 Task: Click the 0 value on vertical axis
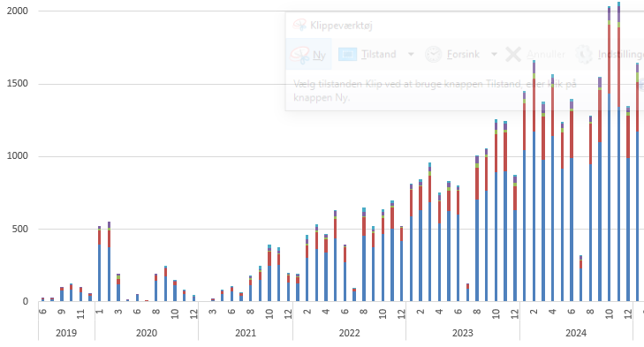[x=26, y=301]
